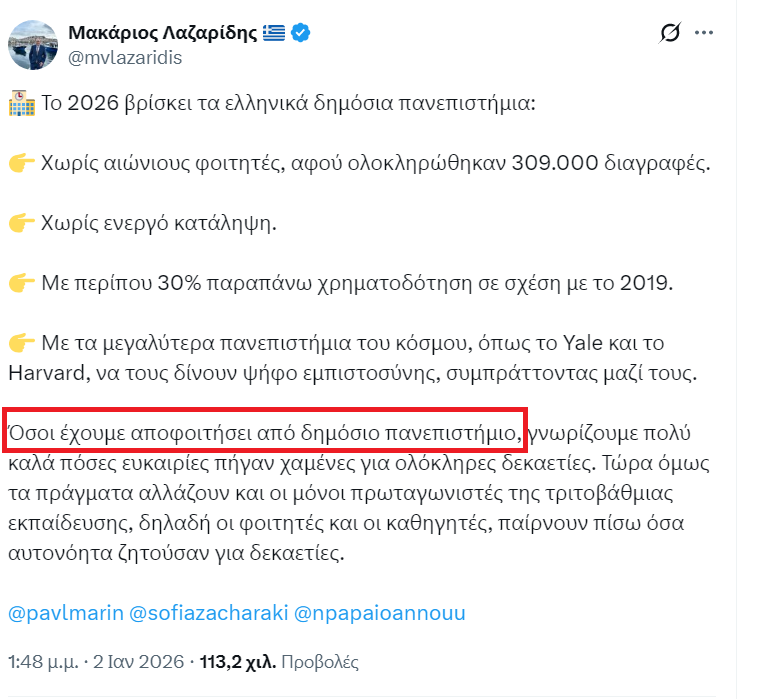Open the @pavlmarin mention

(x=64, y=613)
